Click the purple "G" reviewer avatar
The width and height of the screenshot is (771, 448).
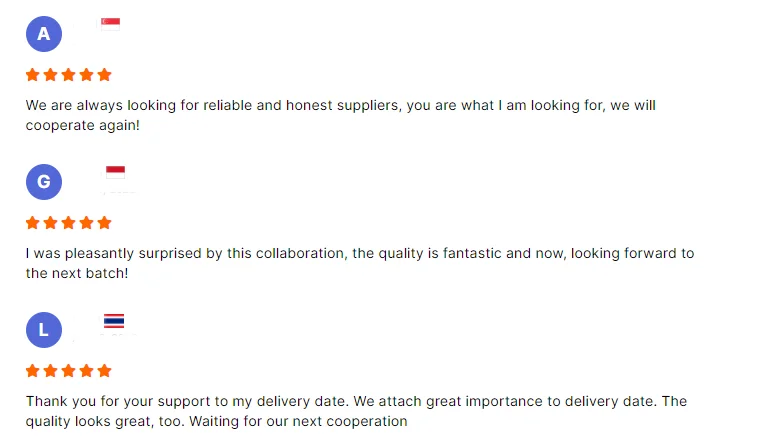43,182
